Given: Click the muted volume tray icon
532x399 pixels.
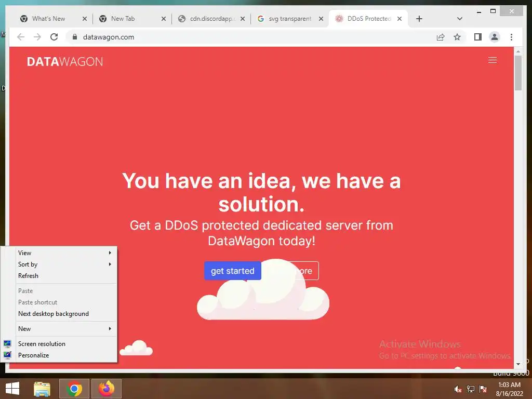Looking at the screenshot, I should [458, 389].
